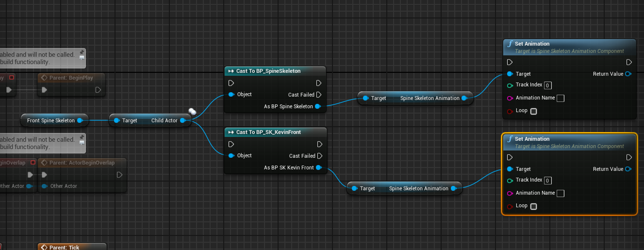
Task: Click Cast Failed pin on Cast To BP_SpineSkeleton
Action: pos(319,95)
